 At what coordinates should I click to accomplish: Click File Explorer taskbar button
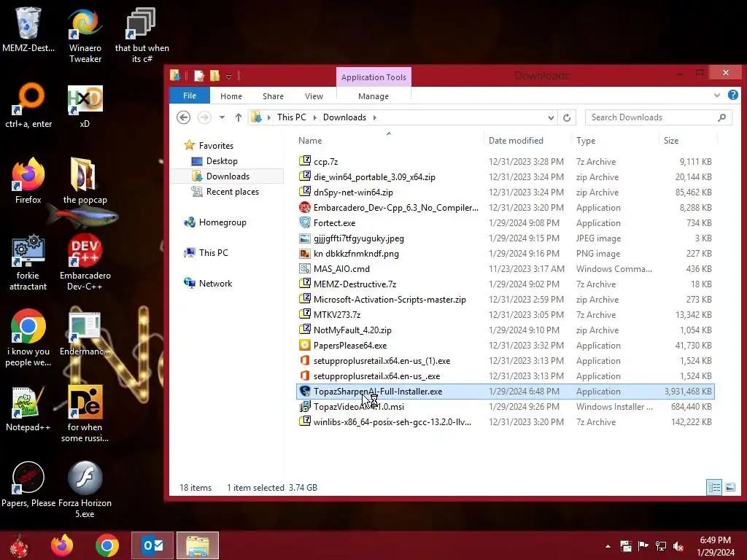pos(198,545)
